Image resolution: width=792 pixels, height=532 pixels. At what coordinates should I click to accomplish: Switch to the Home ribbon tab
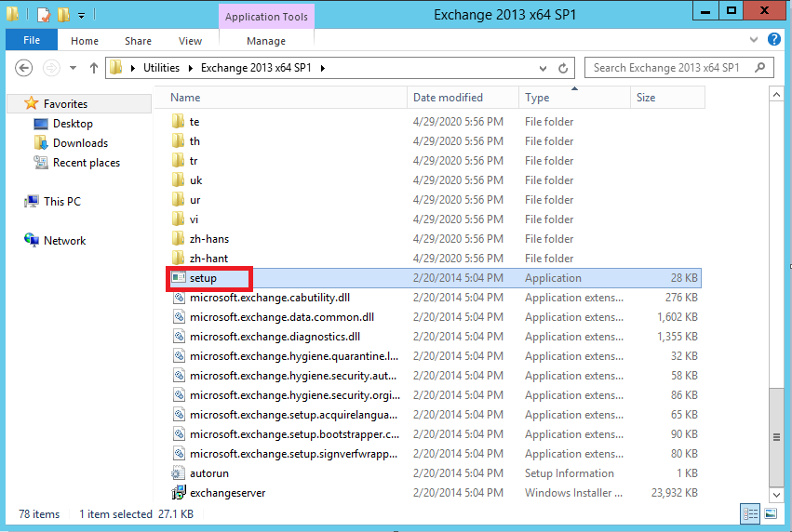[x=85, y=41]
